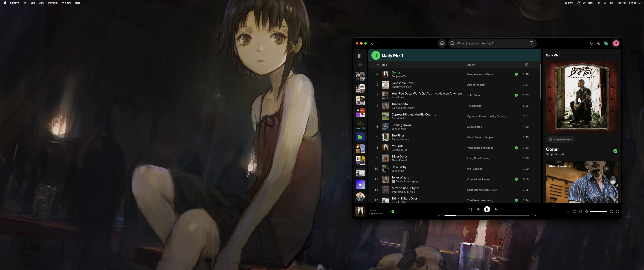The height and width of the screenshot is (270, 644).
Task: Go back using the left arrow
Action: [x=372, y=43]
